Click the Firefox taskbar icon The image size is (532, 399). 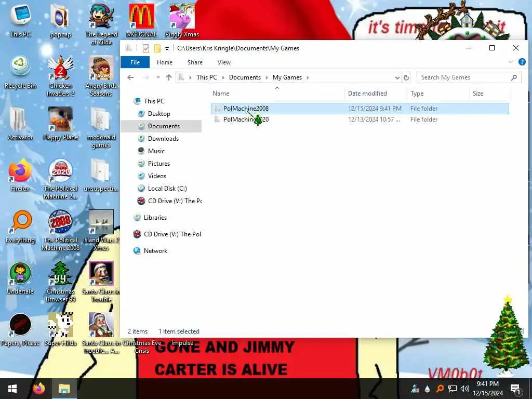click(38, 389)
